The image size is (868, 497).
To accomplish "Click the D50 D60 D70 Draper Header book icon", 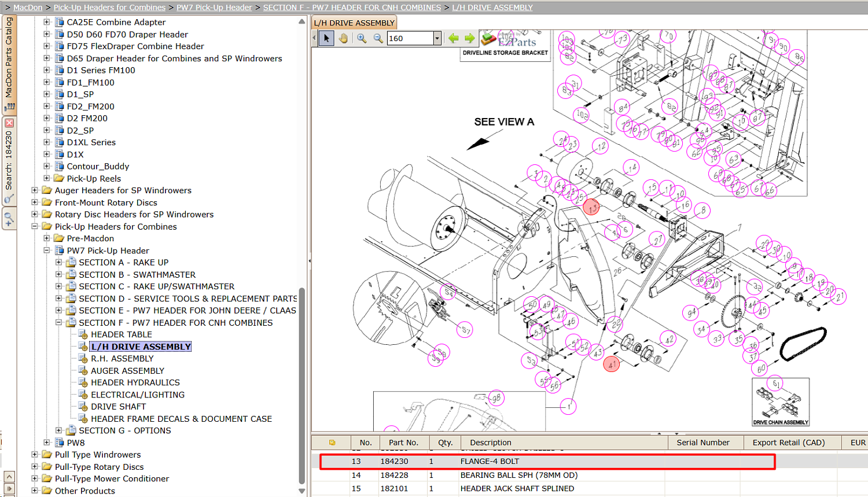I will pos(59,34).
